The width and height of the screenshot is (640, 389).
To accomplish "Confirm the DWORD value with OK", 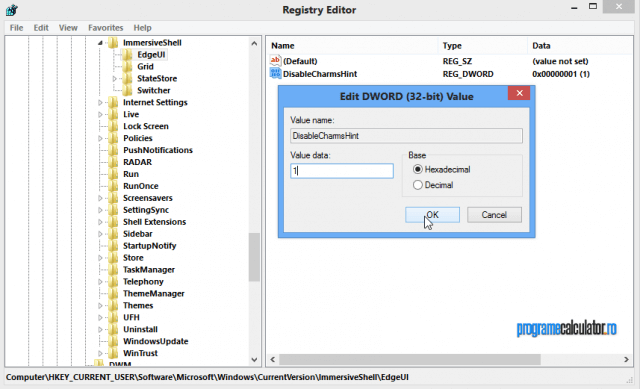I will (432, 215).
